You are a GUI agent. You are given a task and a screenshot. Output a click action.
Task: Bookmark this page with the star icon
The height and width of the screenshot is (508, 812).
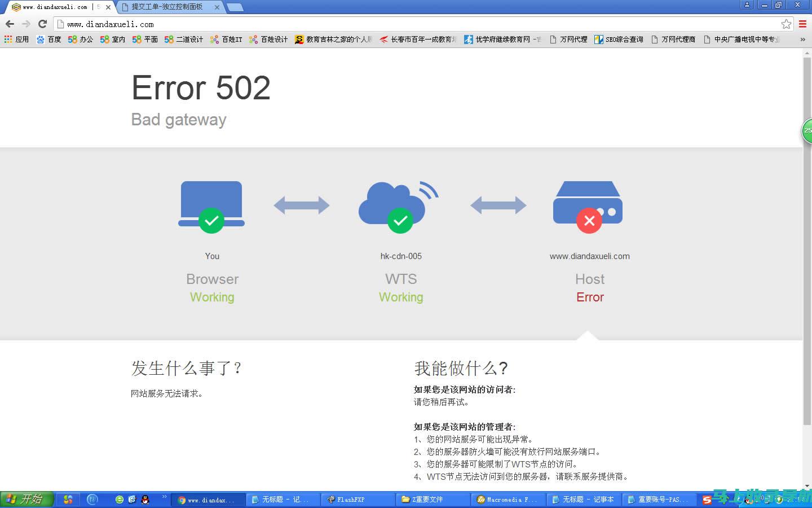(x=786, y=24)
